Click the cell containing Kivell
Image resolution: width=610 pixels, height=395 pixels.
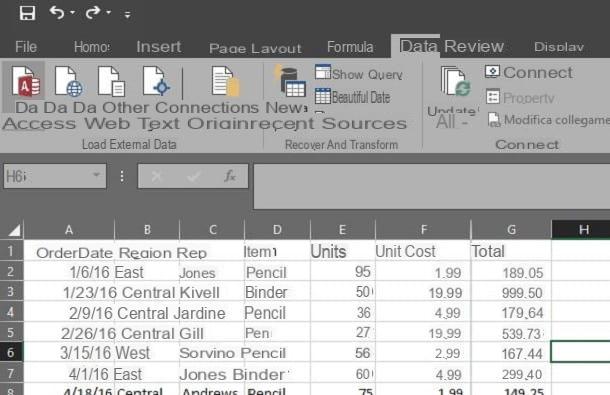212,292
